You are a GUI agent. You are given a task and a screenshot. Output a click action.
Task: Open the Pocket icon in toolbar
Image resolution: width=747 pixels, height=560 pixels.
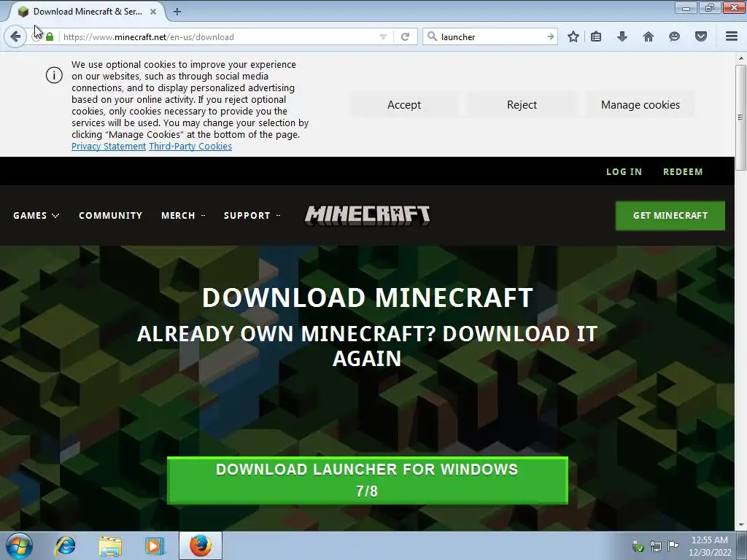coord(701,36)
